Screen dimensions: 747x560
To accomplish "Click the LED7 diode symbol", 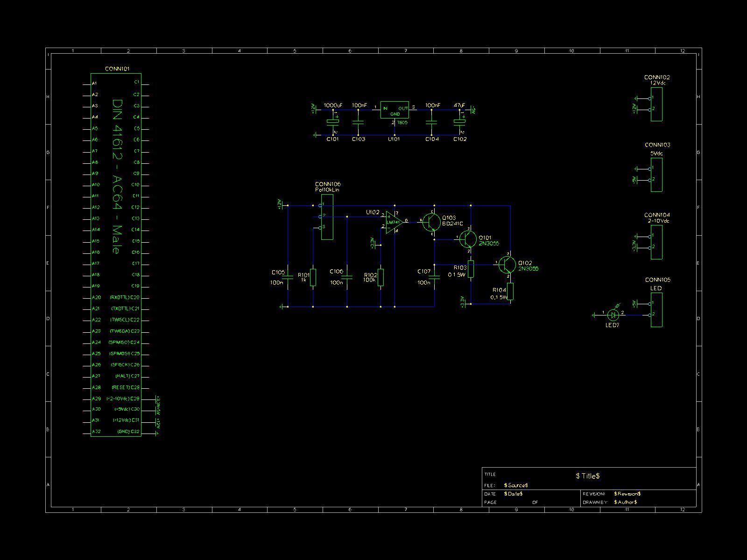I will click(x=613, y=315).
